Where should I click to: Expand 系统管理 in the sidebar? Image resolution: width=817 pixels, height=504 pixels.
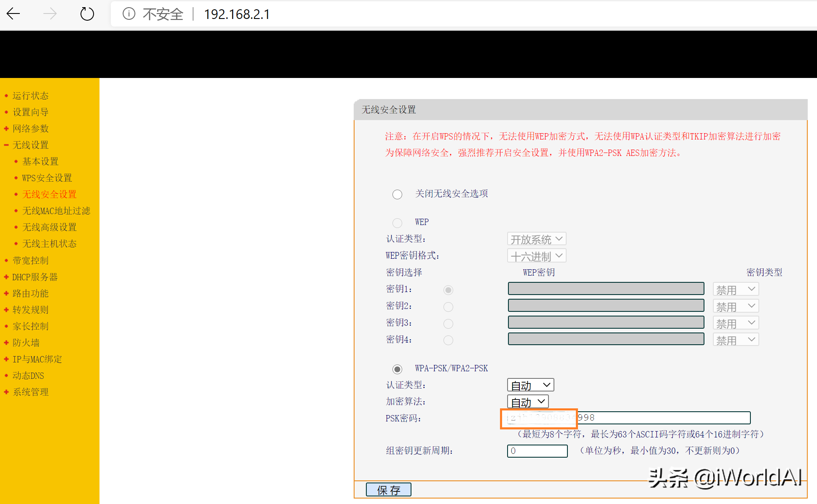(30, 392)
